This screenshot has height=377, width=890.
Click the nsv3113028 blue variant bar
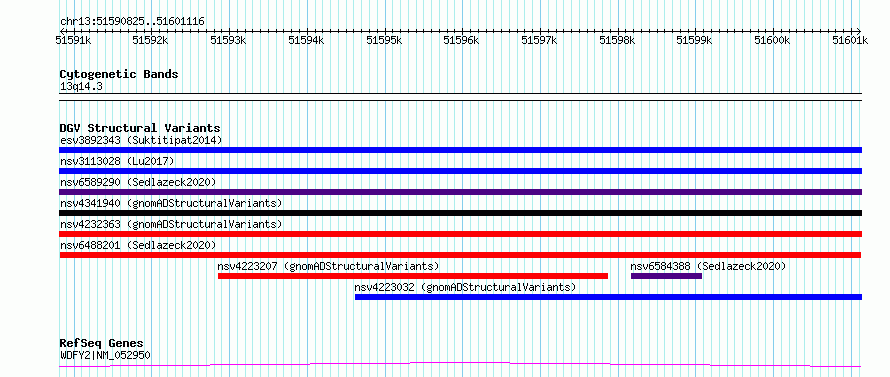click(460, 171)
